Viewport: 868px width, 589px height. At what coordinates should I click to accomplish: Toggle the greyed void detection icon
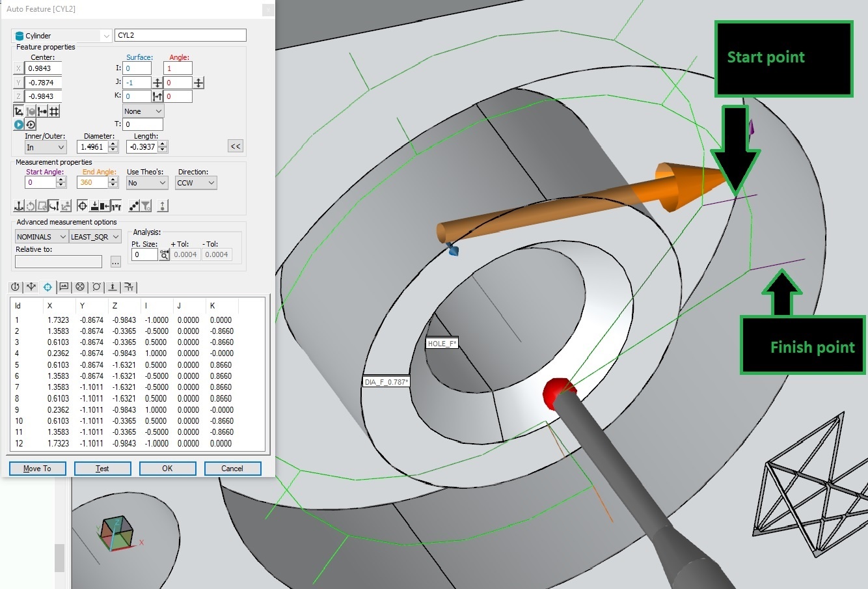[x=66, y=206]
